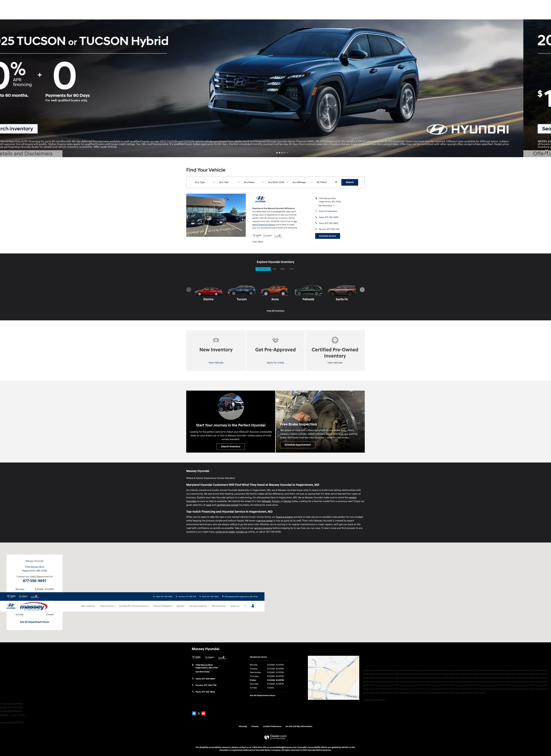The height and width of the screenshot is (756, 551).
Task: Open the Used Inventory menu
Action: 108,606
